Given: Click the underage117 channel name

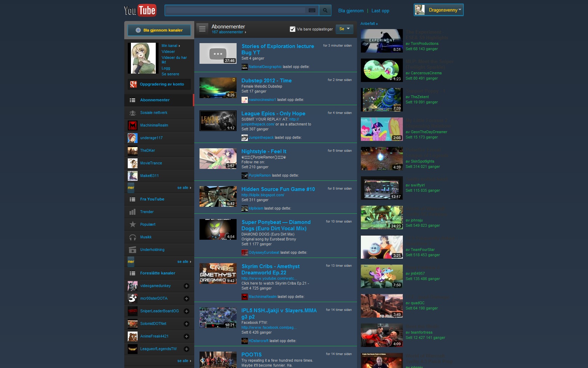Looking at the screenshot, I should pyautogui.click(x=151, y=138).
